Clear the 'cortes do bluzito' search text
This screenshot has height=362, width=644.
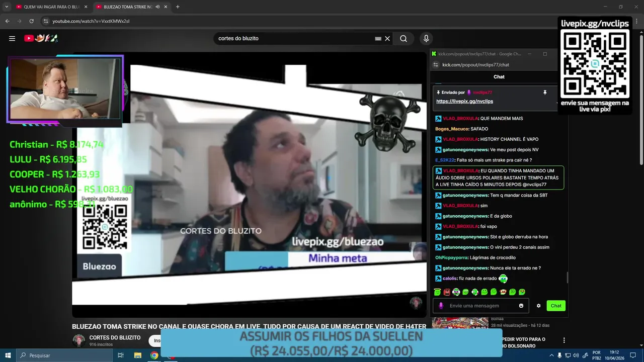(x=387, y=39)
